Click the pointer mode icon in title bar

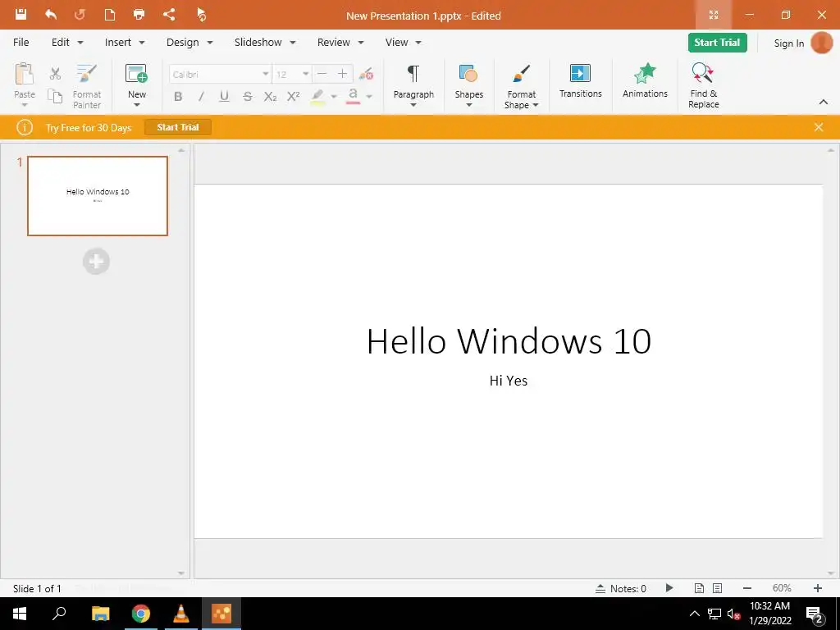tap(201, 15)
